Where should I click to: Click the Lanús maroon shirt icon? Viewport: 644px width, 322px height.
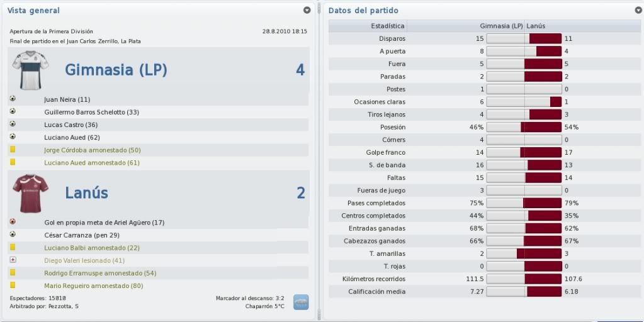tap(30, 194)
